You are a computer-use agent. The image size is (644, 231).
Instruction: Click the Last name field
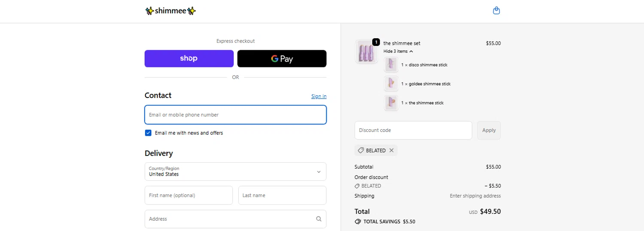[x=282, y=195]
